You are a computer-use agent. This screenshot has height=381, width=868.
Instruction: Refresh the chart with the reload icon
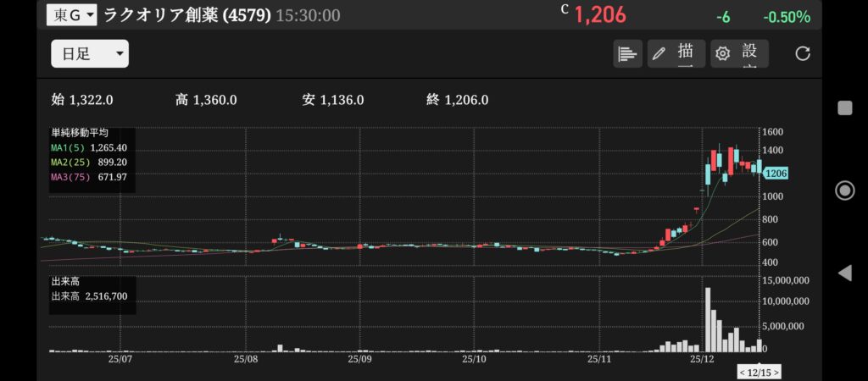click(803, 54)
